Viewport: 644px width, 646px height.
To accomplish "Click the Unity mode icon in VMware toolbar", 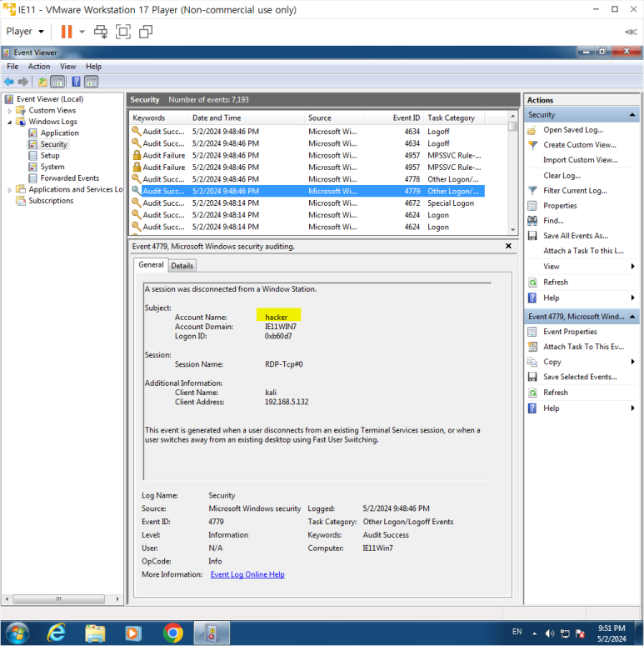I will [x=146, y=32].
